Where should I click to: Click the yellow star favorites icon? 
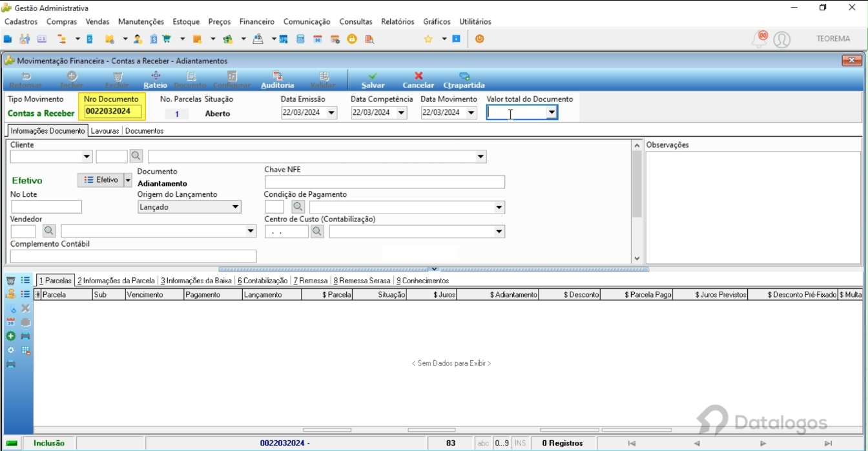pos(428,39)
